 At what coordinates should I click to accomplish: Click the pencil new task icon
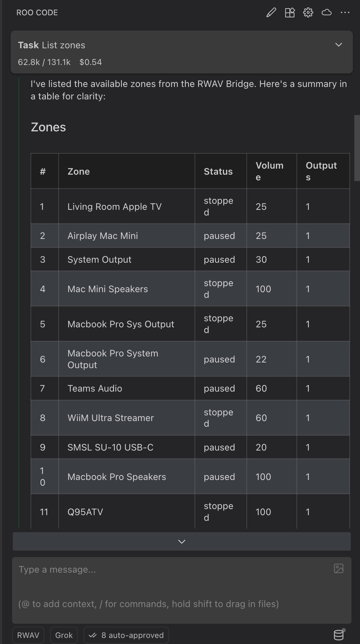(271, 13)
